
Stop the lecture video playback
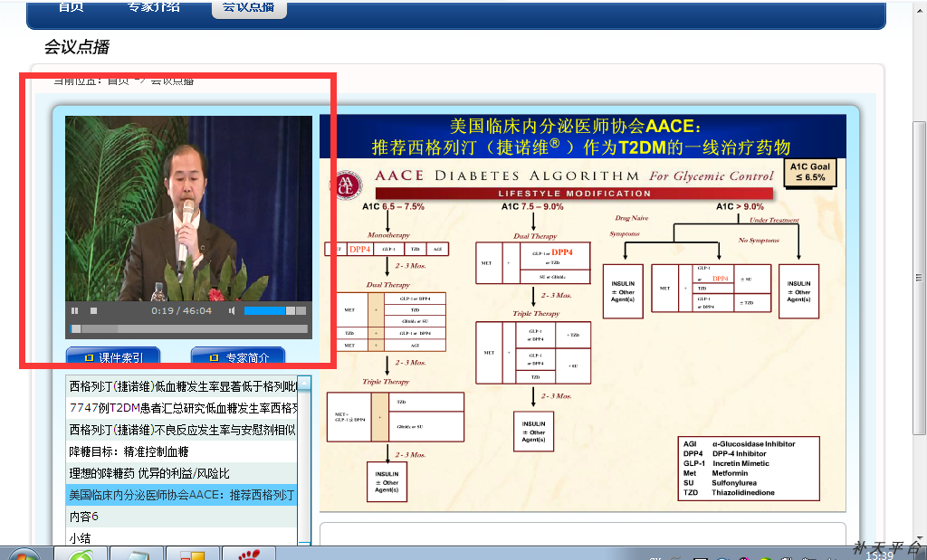coord(93,310)
